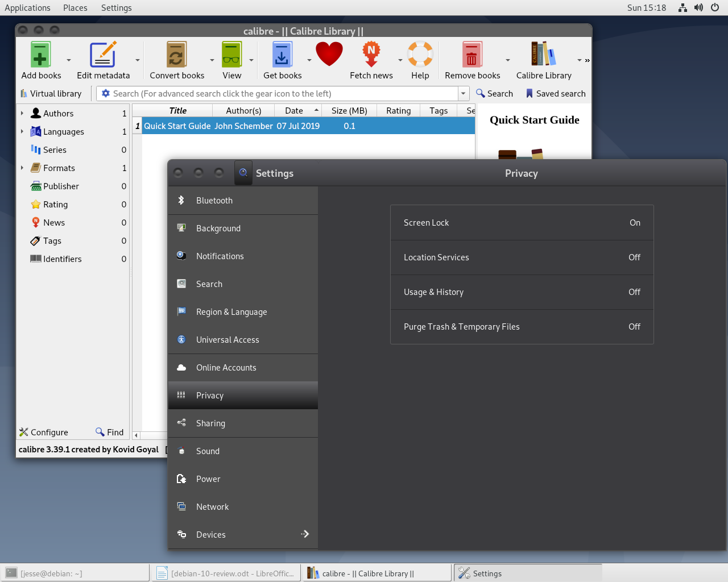Screen dimensions: 728x582
Task: Click volume icon in top system bar
Action: click(x=698, y=7)
